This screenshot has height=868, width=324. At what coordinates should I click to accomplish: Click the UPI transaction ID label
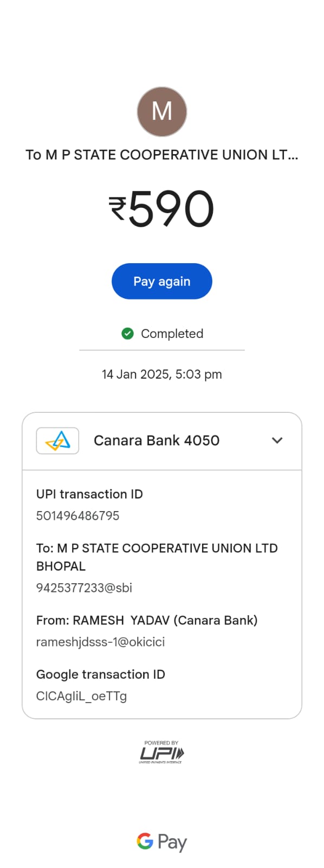pos(89,494)
